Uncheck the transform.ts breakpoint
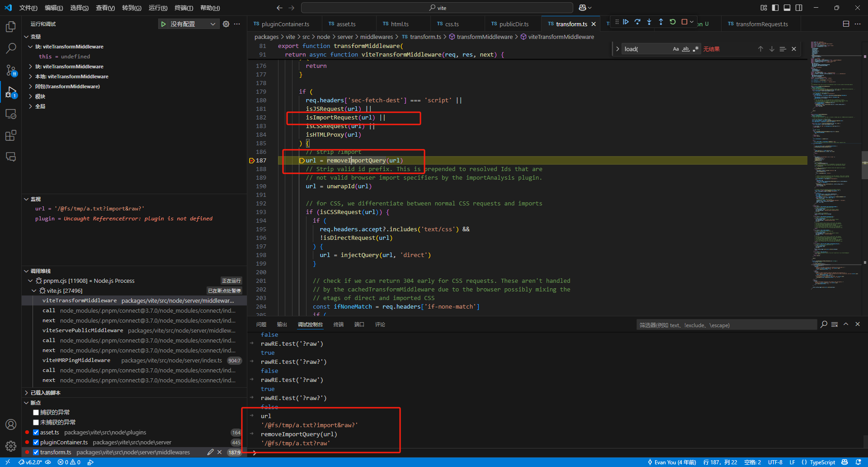Viewport: 868px width, 467px height. coord(36,452)
